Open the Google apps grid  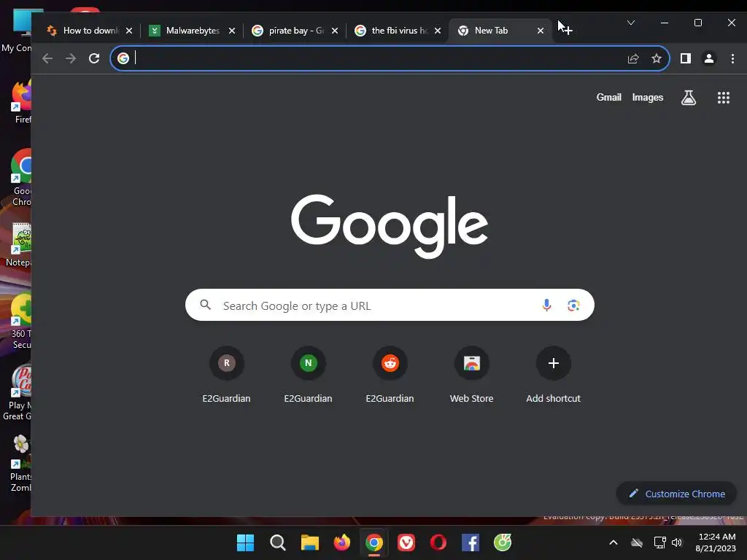pyautogui.click(x=723, y=98)
